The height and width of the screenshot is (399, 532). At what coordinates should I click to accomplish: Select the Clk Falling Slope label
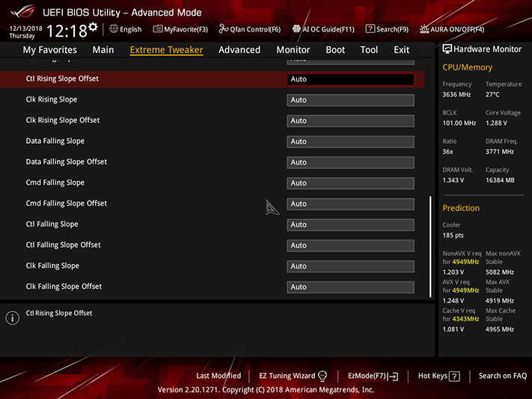pyautogui.click(x=52, y=266)
